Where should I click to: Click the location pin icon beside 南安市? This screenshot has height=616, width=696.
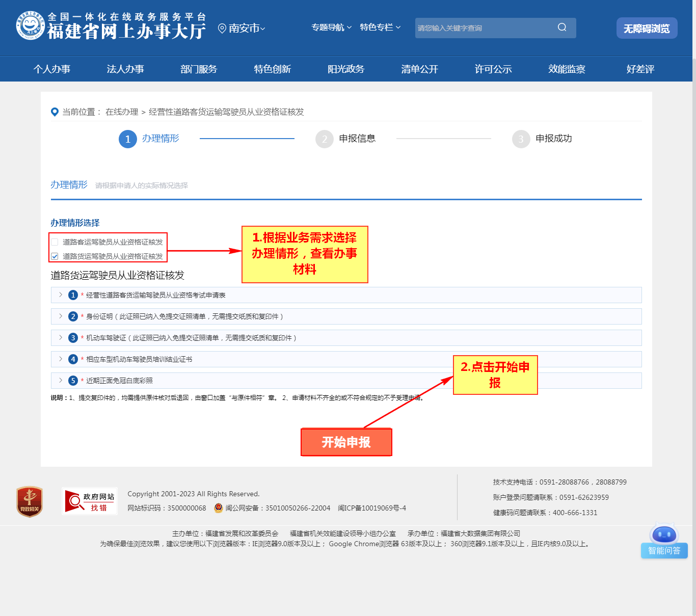222,29
